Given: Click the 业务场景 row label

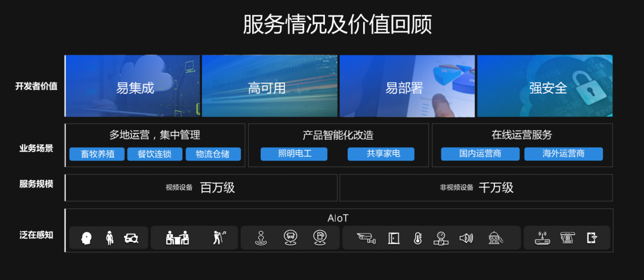Looking at the screenshot, I should (36, 149).
